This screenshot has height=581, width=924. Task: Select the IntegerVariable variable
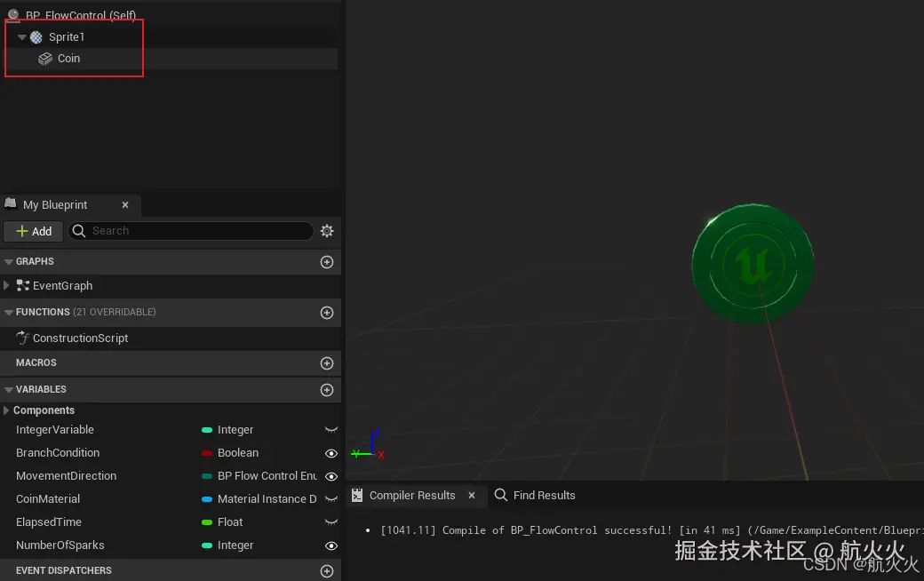(55, 430)
